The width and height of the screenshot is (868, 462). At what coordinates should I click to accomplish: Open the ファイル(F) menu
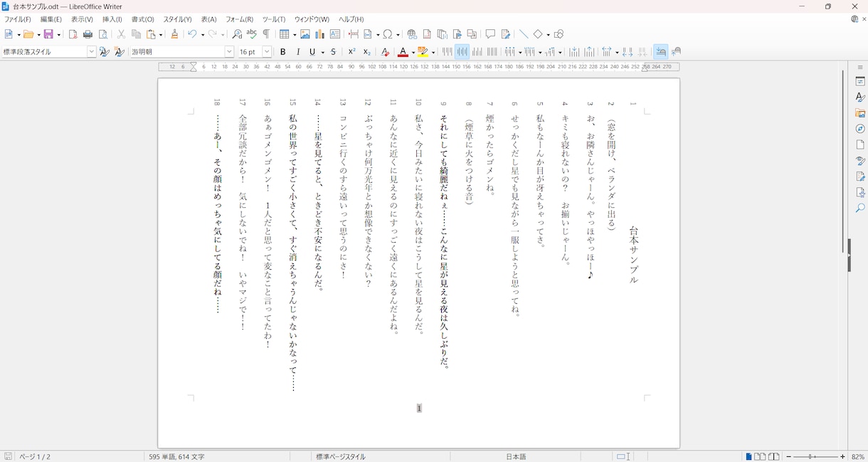(18, 19)
